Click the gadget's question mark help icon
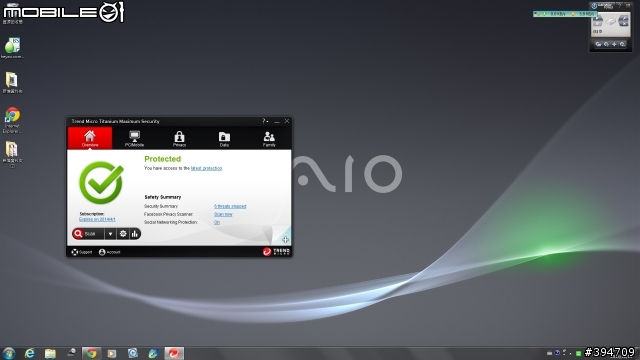Image resolution: width=640 pixels, height=360 pixels. point(620,5)
